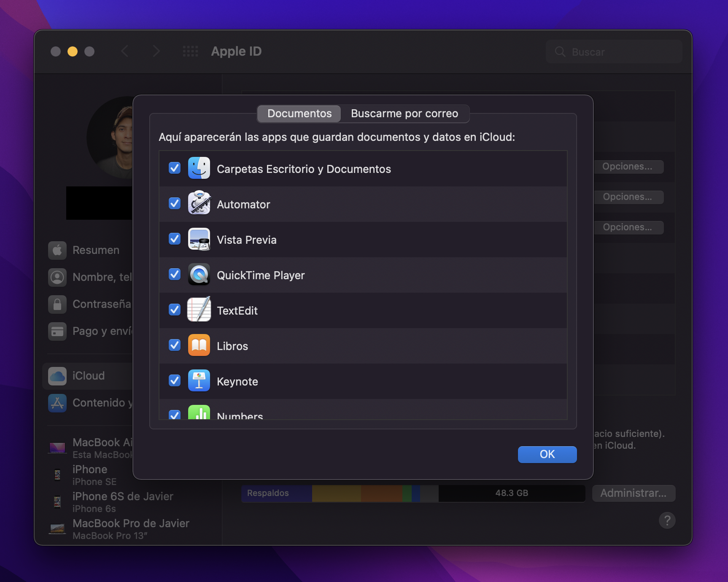The height and width of the screenshot is (582, 728).
Task: Click the orange Libros icon
Action: click(199, 345)
